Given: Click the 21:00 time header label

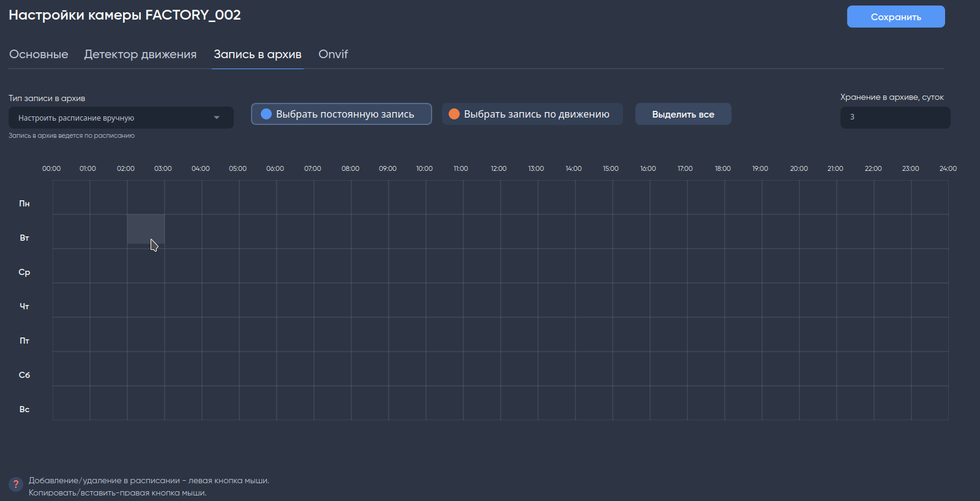Looking at the screenshot, I should pyautogui.click(x=836, y=168).
